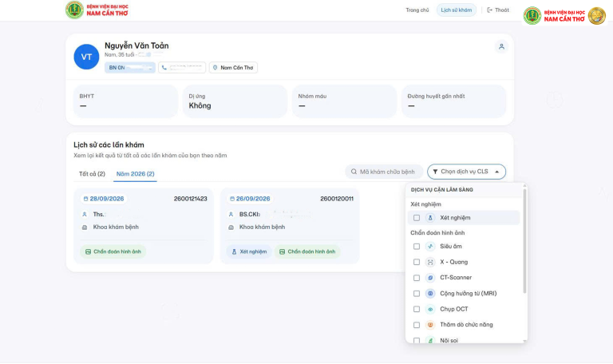The height and width of the screenshot is (364, 613).
Task: Click the Lịch sử các lần khám heading
Action: pos(109,145)
